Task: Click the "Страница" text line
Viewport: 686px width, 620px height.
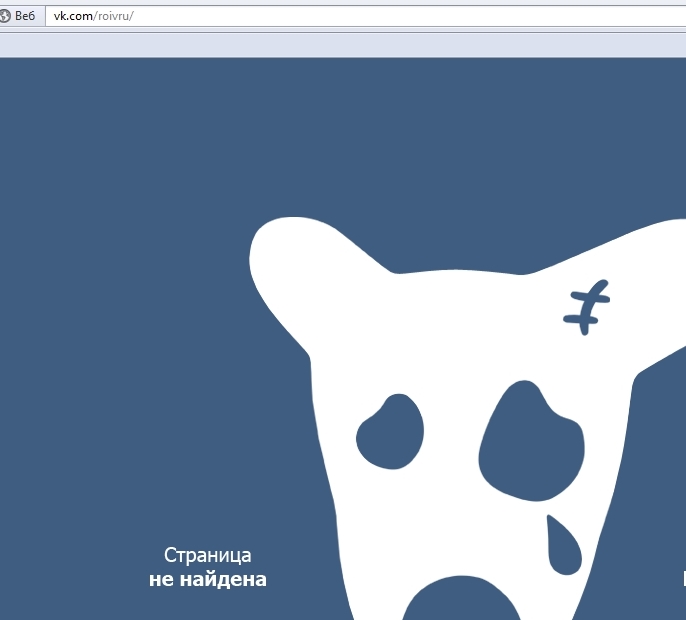Action: (x=207, y=555)
